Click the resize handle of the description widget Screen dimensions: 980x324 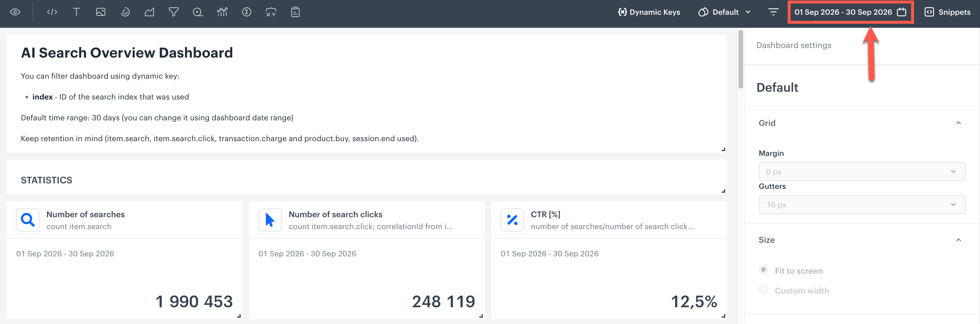click(x=723, y=149)
